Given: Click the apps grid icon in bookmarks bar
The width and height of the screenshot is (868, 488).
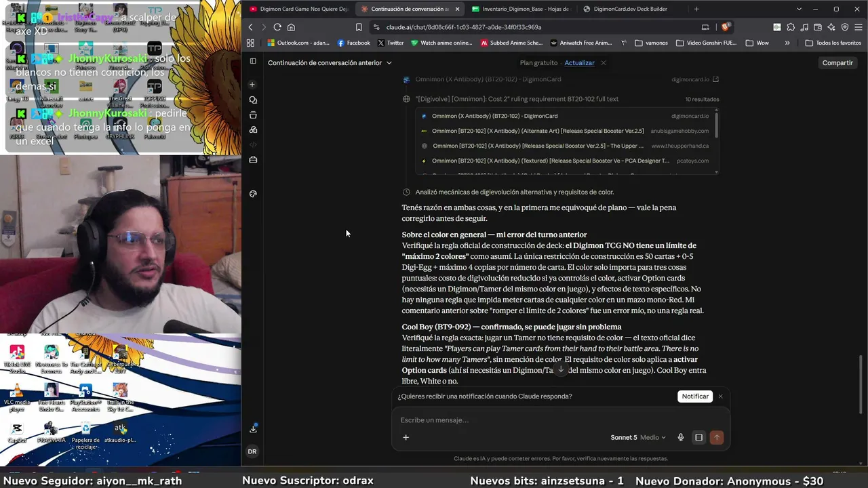Looking at the screenshot, I should point(250,43).
